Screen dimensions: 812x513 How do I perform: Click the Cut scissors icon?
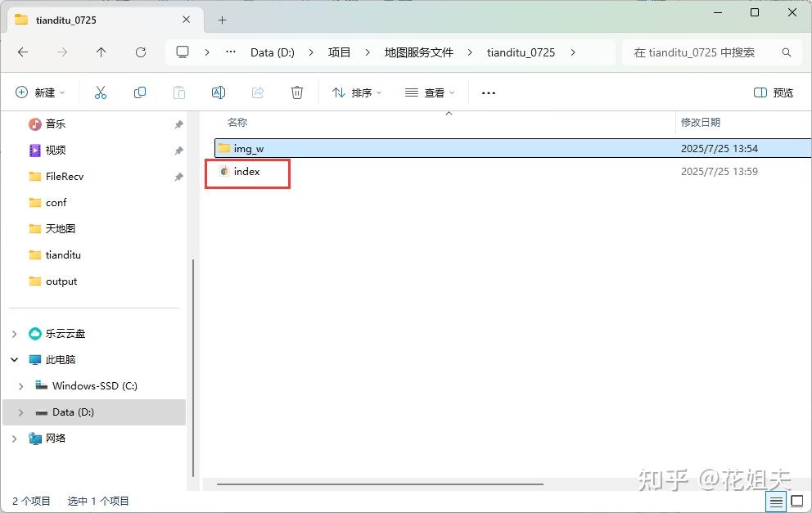pos(101,92)
